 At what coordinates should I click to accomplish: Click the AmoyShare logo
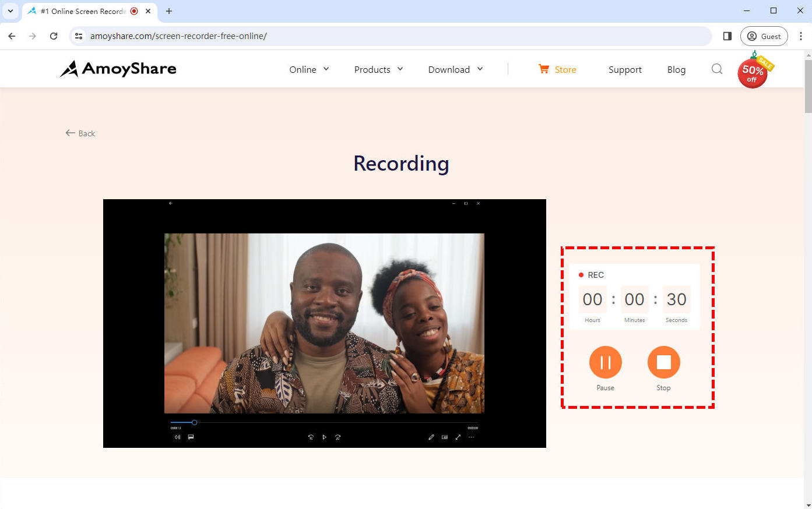[118, 69]
